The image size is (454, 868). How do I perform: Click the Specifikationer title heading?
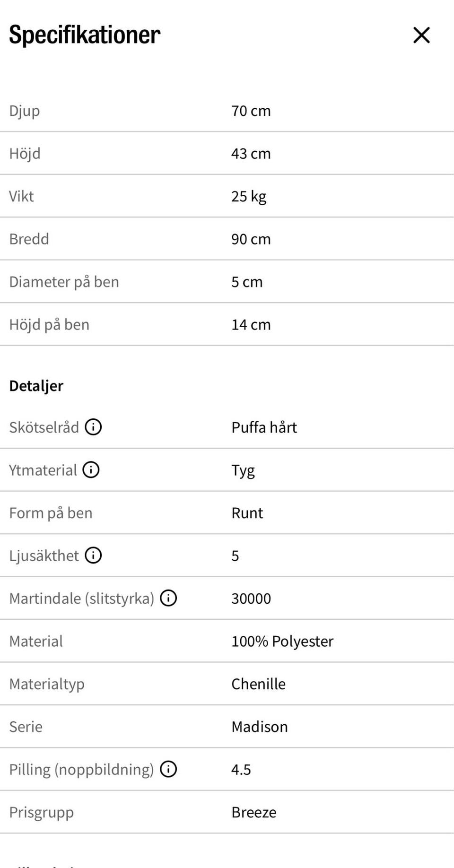85,35
